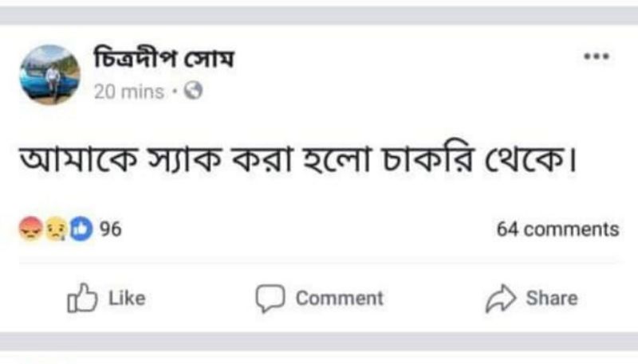
Task: Show who reacted via the 96 count
Action: [111, 229]
